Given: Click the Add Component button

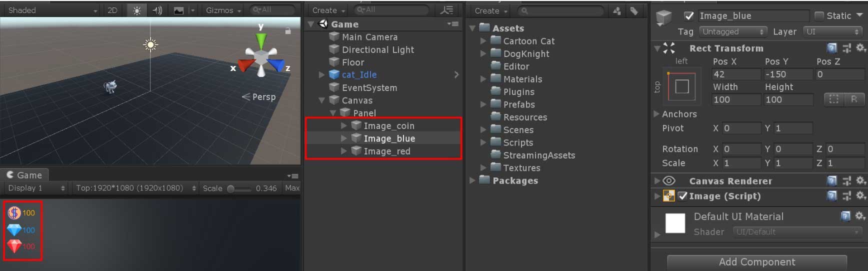Looking at the screenshot, I should pyautogui.click(x=756, y=262).
